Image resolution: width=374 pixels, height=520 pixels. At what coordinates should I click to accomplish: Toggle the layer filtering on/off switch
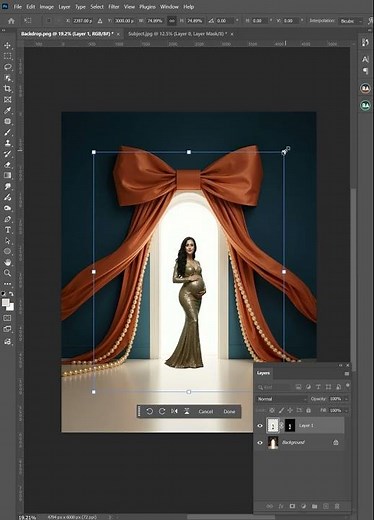coord(348,386)
